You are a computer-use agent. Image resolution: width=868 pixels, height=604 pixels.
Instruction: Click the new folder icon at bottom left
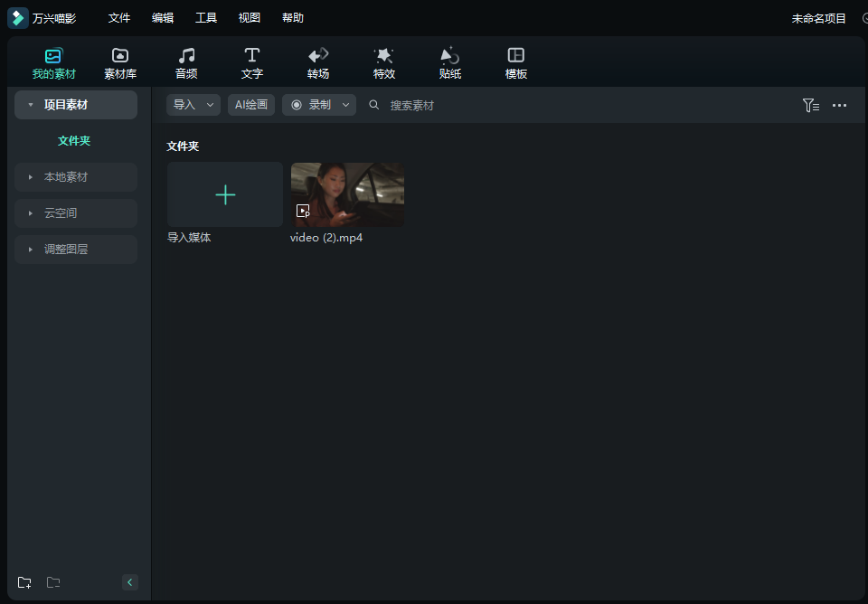tap(24, 582)
